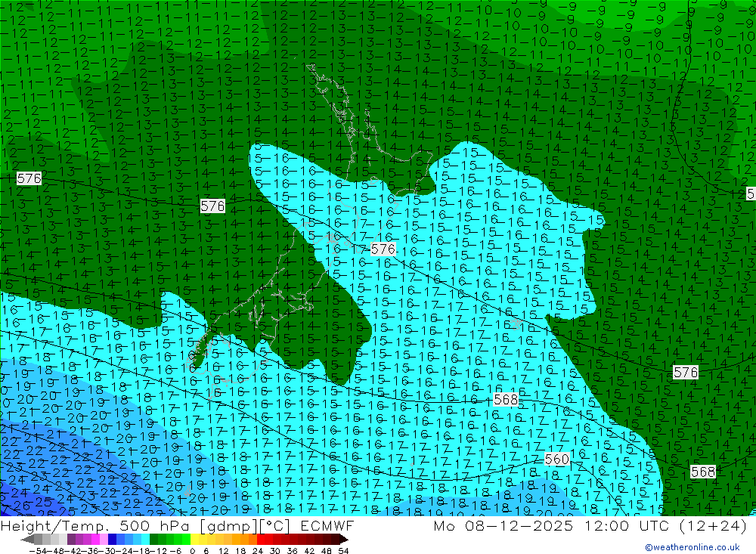Click the 568 contour label in the cyan area

(506, 399)
